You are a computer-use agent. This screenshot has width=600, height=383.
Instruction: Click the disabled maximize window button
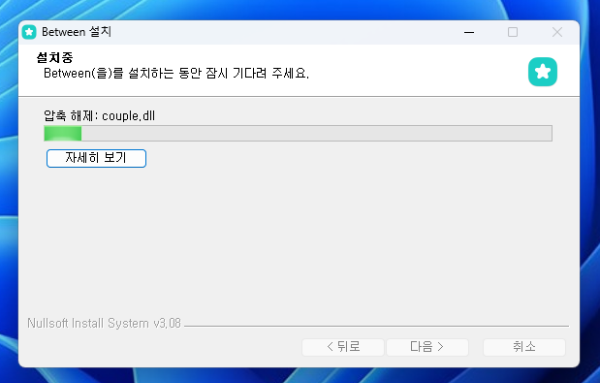point(513,32)
